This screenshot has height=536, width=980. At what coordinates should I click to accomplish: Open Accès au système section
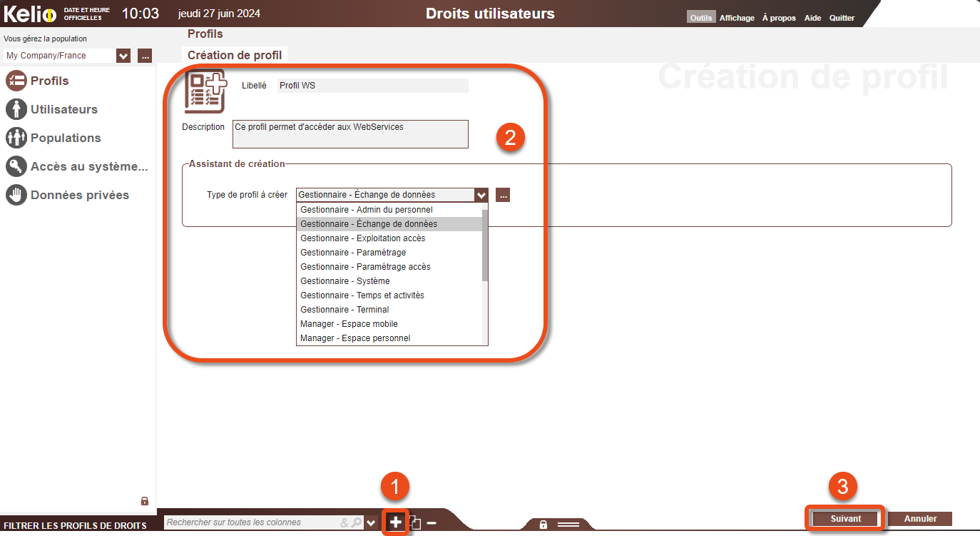point(77,166)
